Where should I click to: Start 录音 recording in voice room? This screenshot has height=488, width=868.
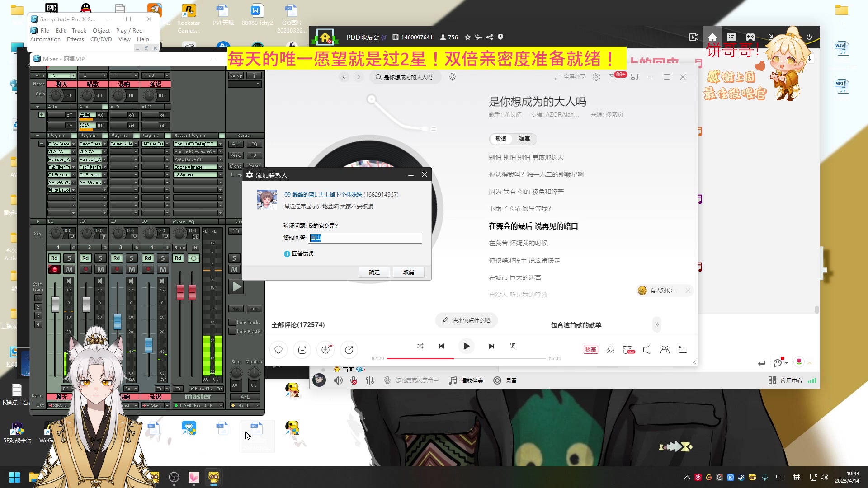(505, 380)
